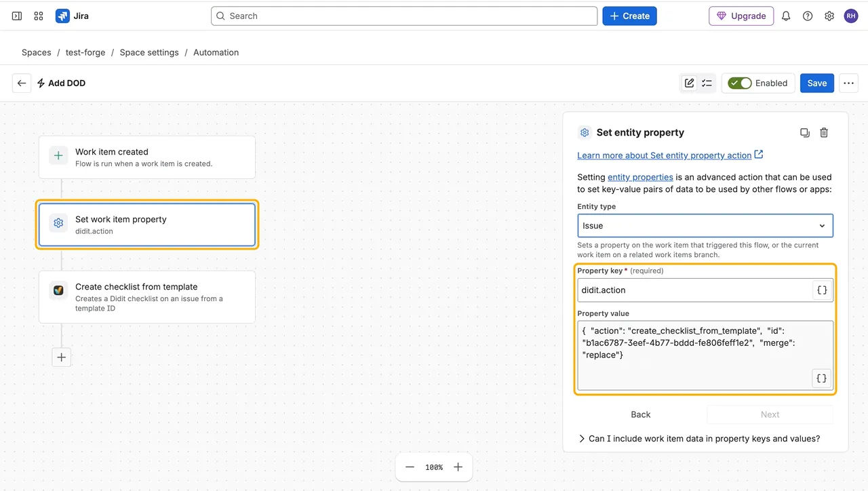
Task: Click the 100% zoom level text
Action: point(434,467)
